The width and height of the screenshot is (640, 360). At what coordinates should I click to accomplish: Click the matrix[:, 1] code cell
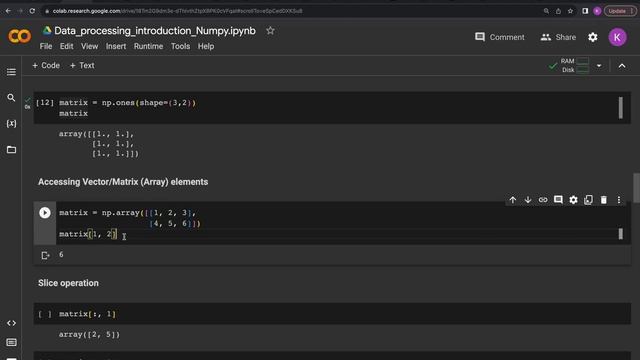pyautogui.click(x=332, y=313)
